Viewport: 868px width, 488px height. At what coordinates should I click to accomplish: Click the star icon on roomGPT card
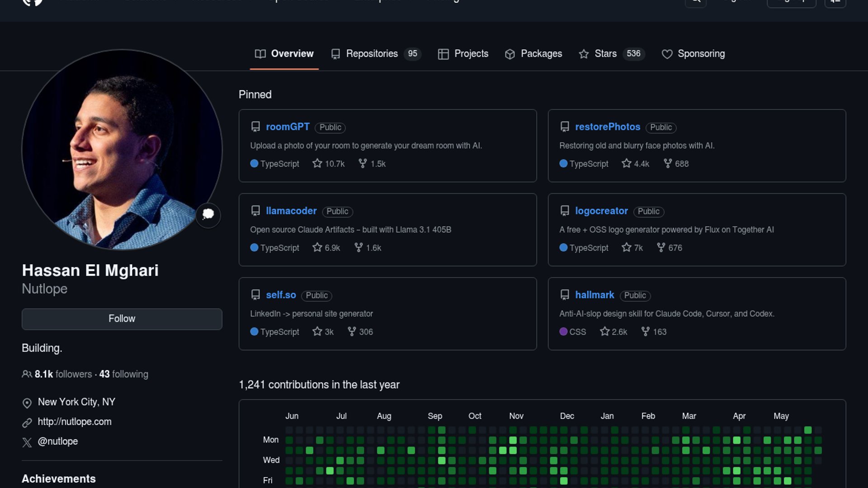tap(317, 163)
